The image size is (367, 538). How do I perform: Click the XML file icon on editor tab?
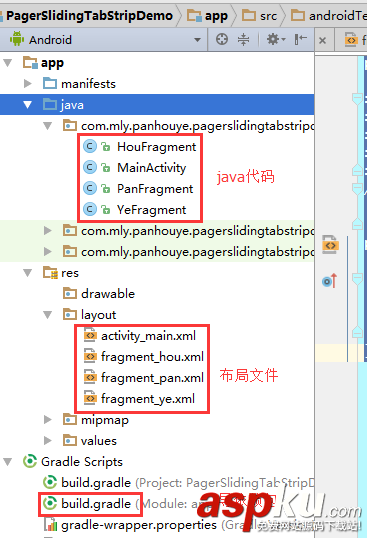[x=351, y=40]
